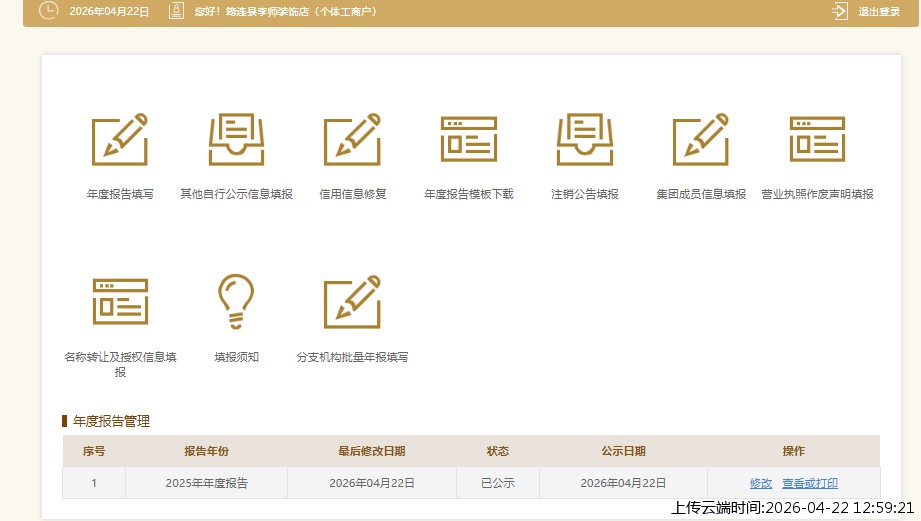
Task: Click the header date 2026年04月22日
Action: [x=109, y=11]
